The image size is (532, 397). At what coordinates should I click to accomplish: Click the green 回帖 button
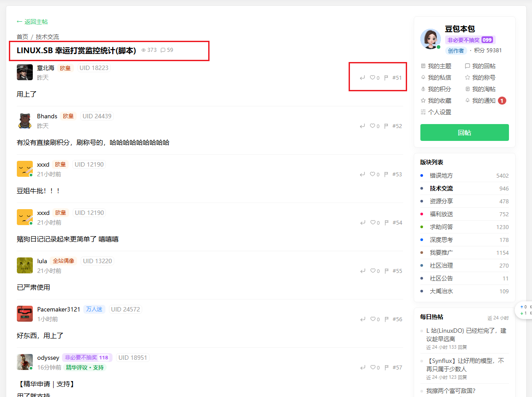464,132
